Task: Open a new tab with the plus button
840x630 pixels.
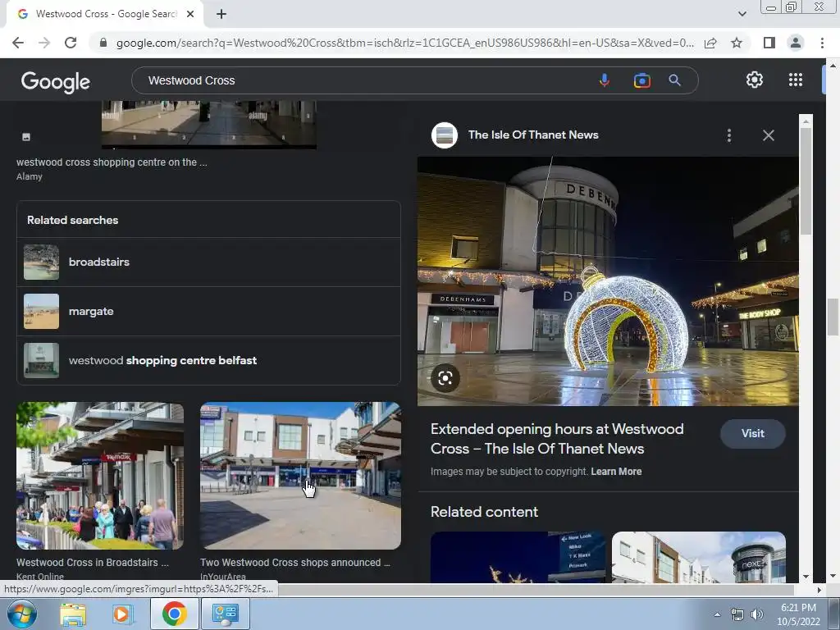Action: pyautogui.click(x=221, y=14)
